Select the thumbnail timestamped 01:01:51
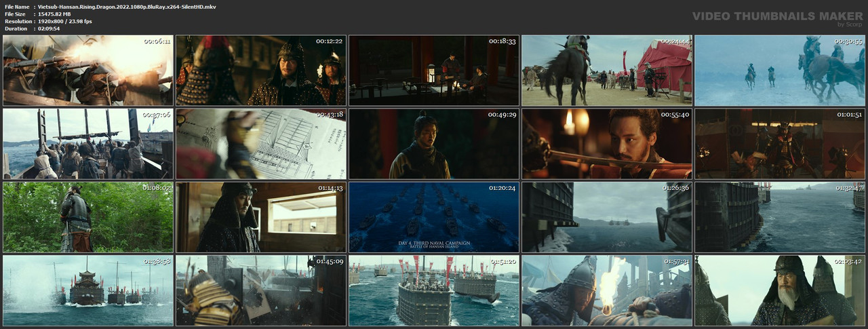Image resolution: width=868 pixels, height=329 pixels. pos(780,144)
